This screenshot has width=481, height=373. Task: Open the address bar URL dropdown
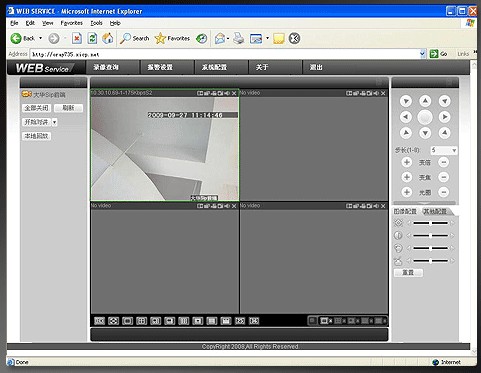coord(422,54)
